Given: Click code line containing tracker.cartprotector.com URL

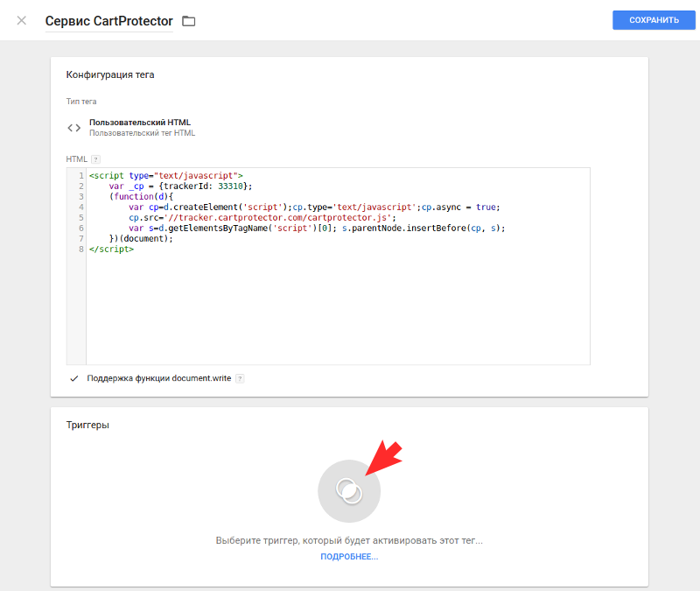Looking at the screenshot, I should pos(262,217).
